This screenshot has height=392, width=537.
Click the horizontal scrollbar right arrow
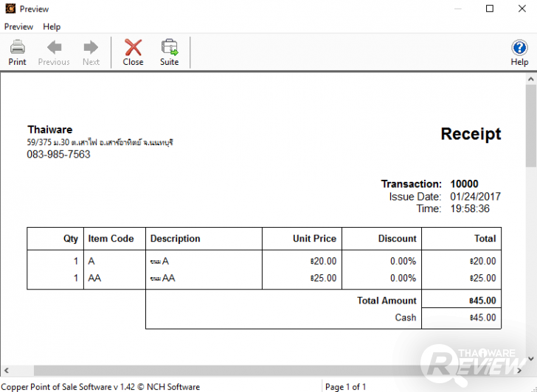519,370
